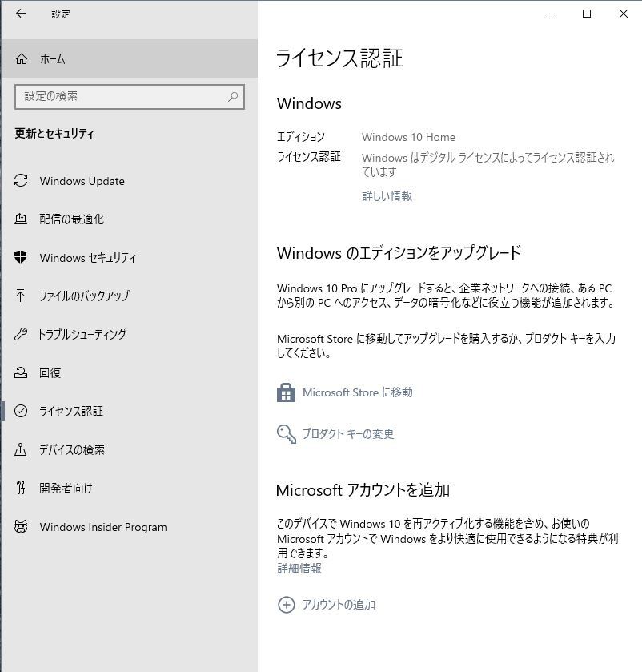Open the Windows Update page
This screenshot has width=642, height=672.
tap(129, 181)
